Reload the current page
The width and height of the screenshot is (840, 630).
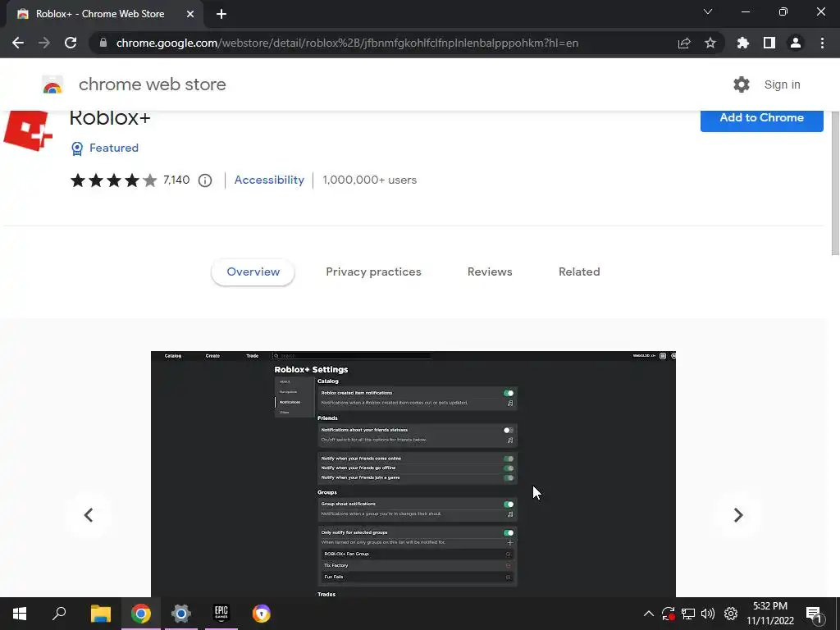(x=71, y=43)
